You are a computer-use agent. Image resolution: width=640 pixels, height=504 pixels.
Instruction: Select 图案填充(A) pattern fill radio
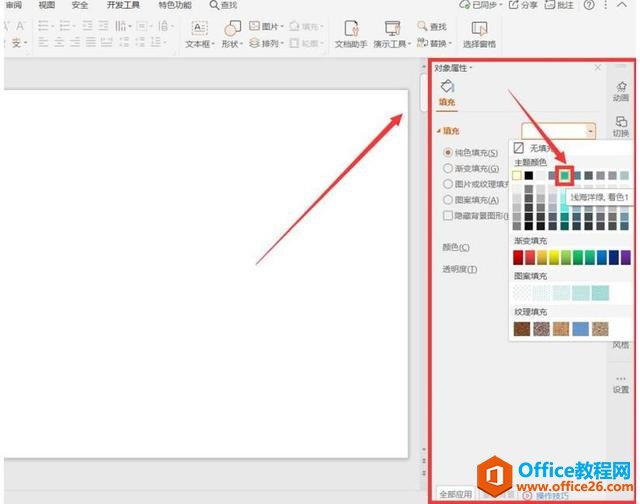448,200
